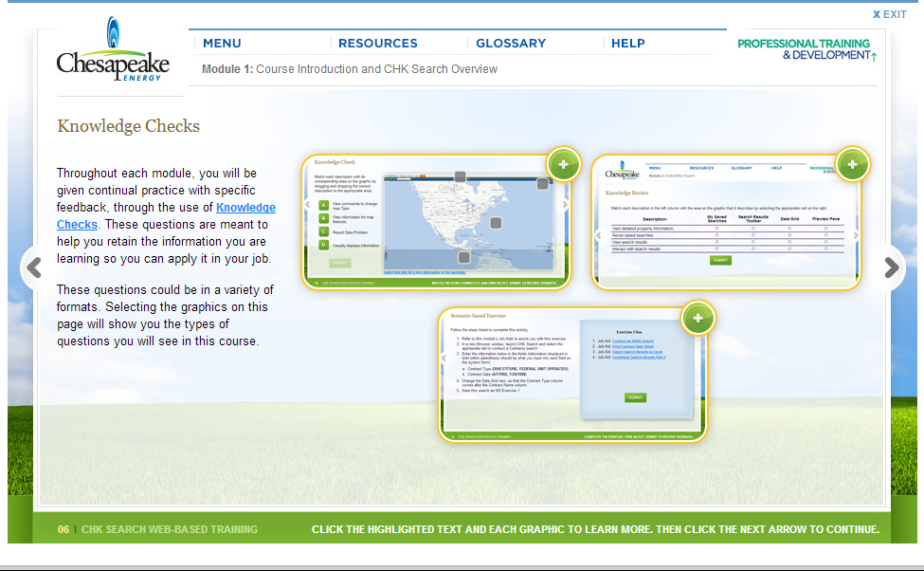Click the page number 06 in footer
924x571 pixels.
(x=63, y=529)
